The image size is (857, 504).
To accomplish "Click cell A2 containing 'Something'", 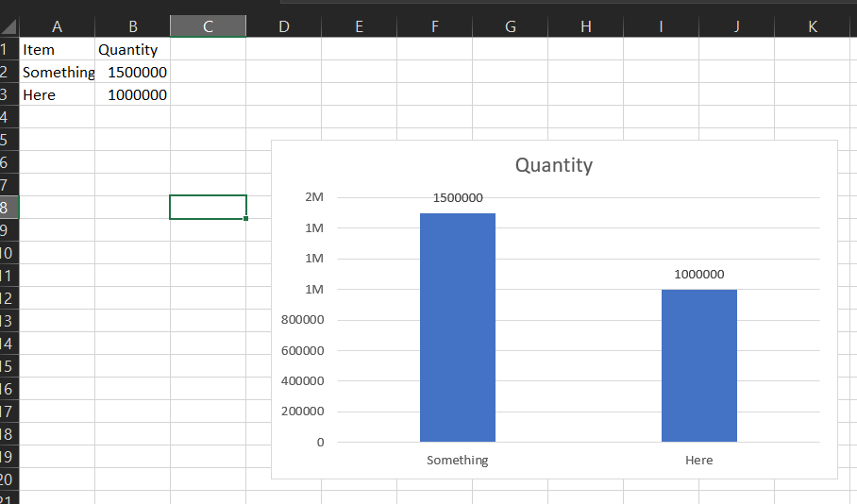I will (57, 72).
